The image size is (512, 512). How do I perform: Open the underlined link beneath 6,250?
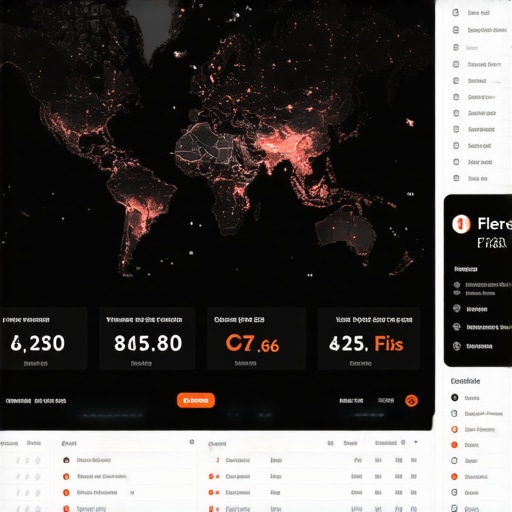tap(36, 363)
